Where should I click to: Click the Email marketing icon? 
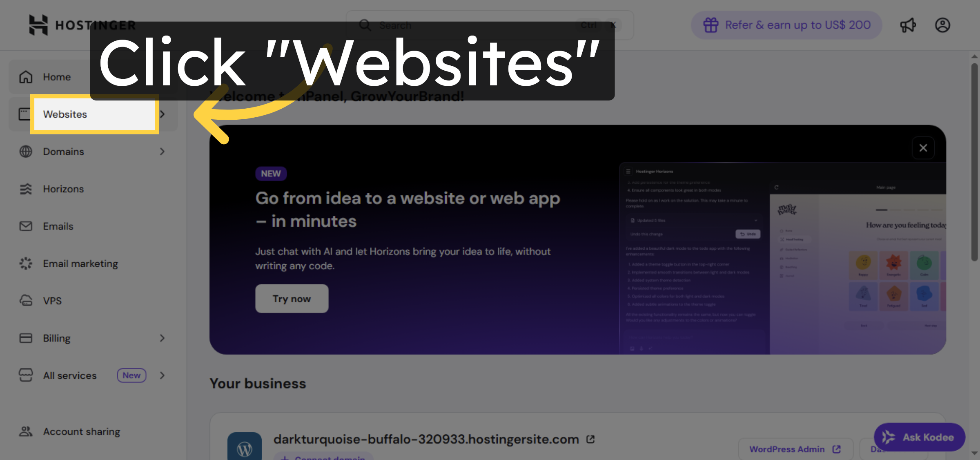[26, 263]
